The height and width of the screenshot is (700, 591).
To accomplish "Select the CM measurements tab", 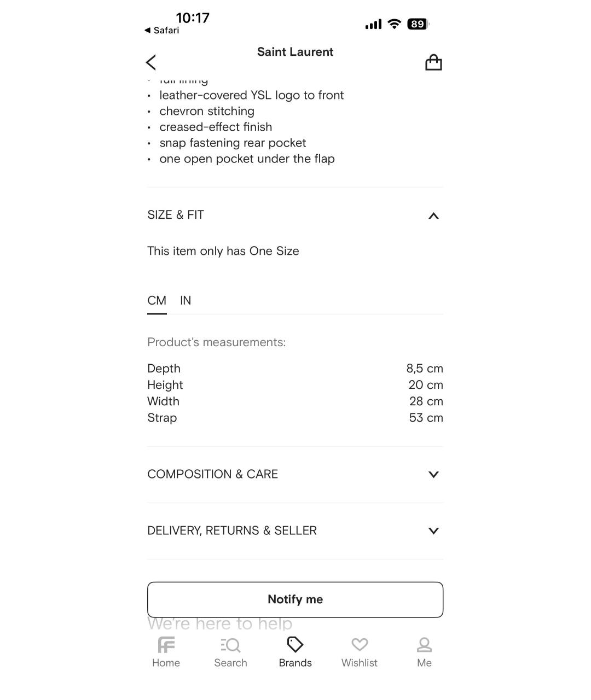I will coord(157,301).
